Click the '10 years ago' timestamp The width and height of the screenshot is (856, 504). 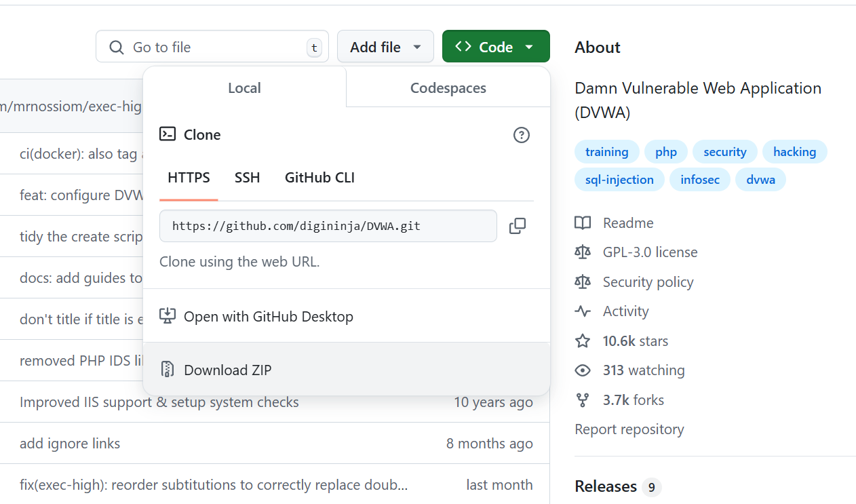493,402
